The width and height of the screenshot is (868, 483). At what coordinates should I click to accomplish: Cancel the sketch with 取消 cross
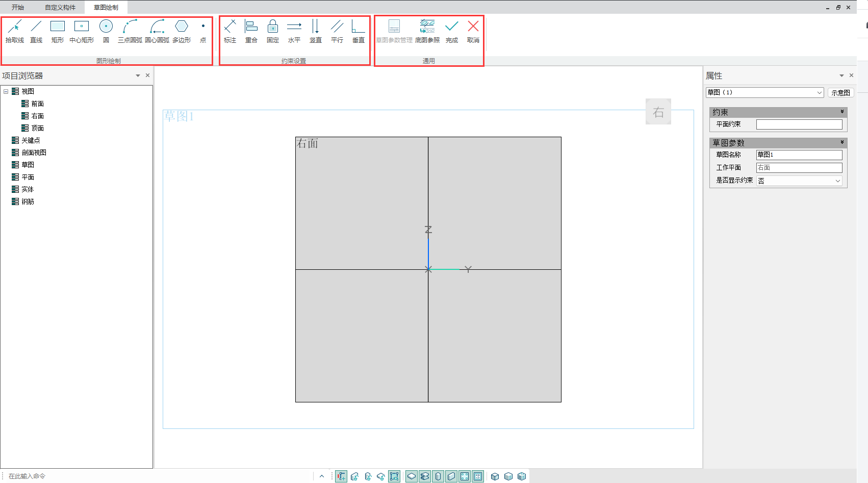473,31
